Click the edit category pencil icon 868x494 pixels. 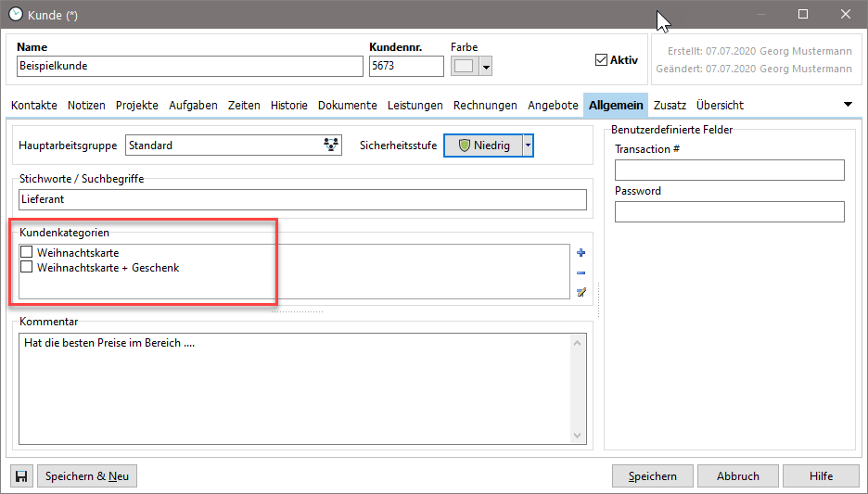(581, 292)
